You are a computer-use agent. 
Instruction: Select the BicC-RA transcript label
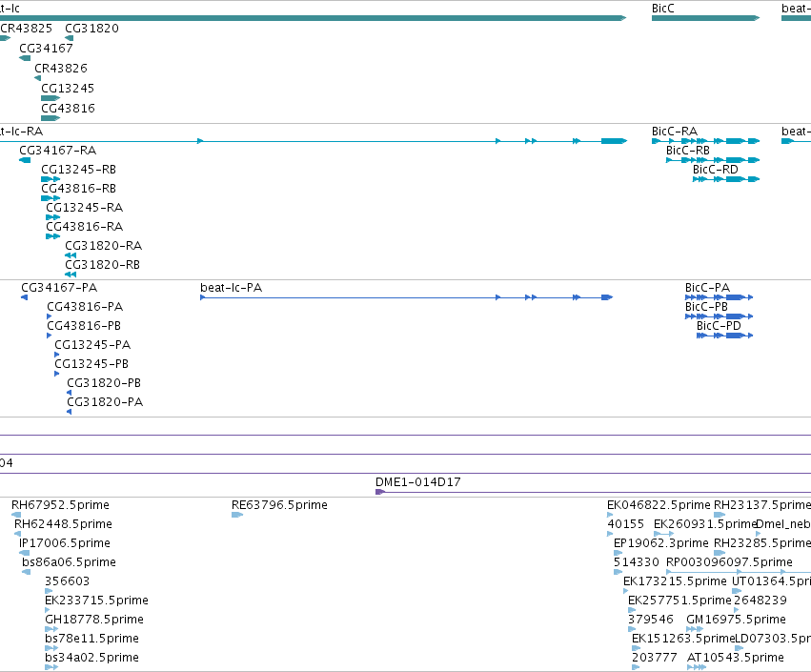(x=675, y=132)
